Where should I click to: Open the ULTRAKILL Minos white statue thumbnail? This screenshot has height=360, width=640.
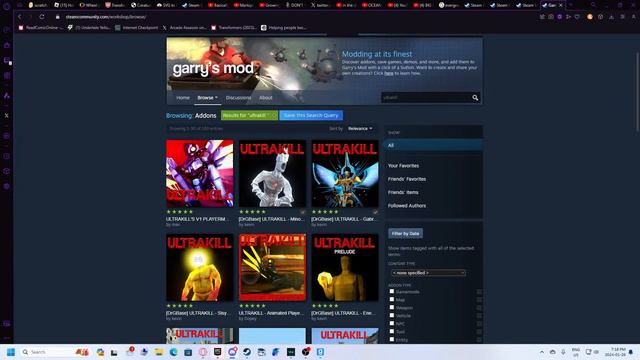(272, 173)
